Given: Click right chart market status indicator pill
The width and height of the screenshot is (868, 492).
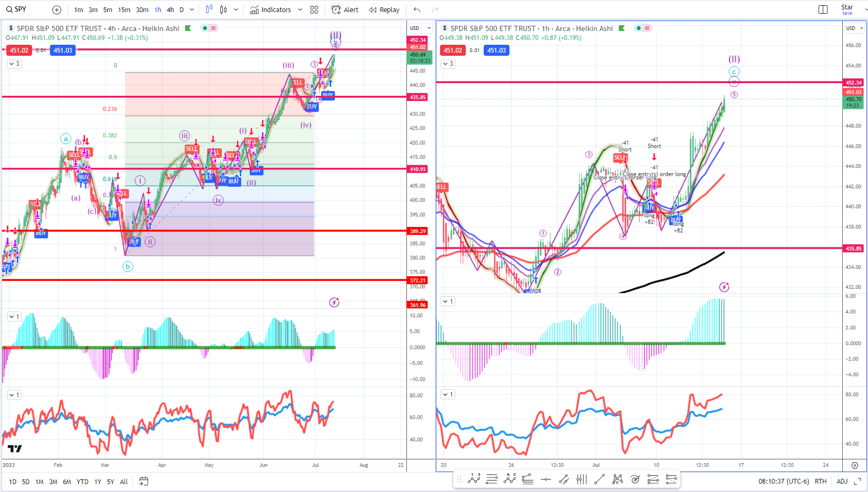Looking at the screenshot, I should [643, 28].
